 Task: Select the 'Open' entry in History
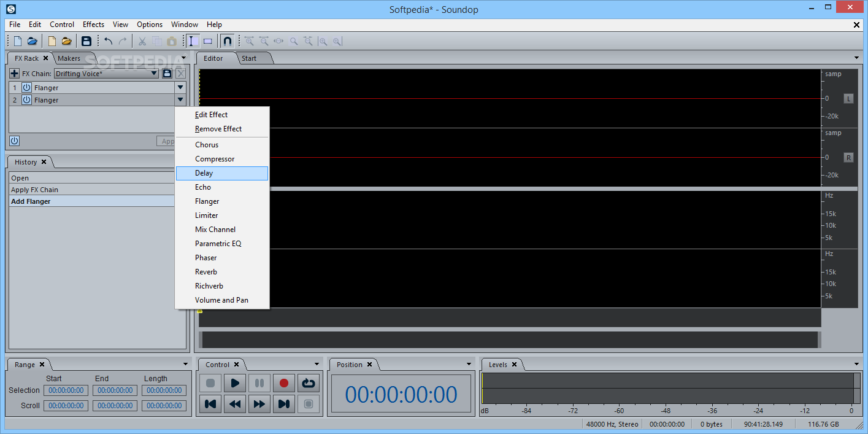tap(92, 178)
